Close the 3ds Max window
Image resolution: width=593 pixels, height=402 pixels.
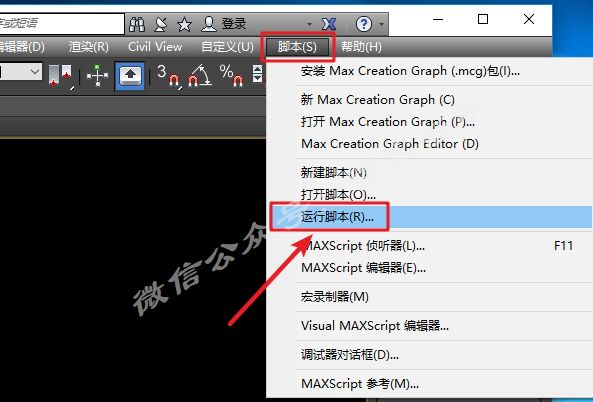[529, 19]
